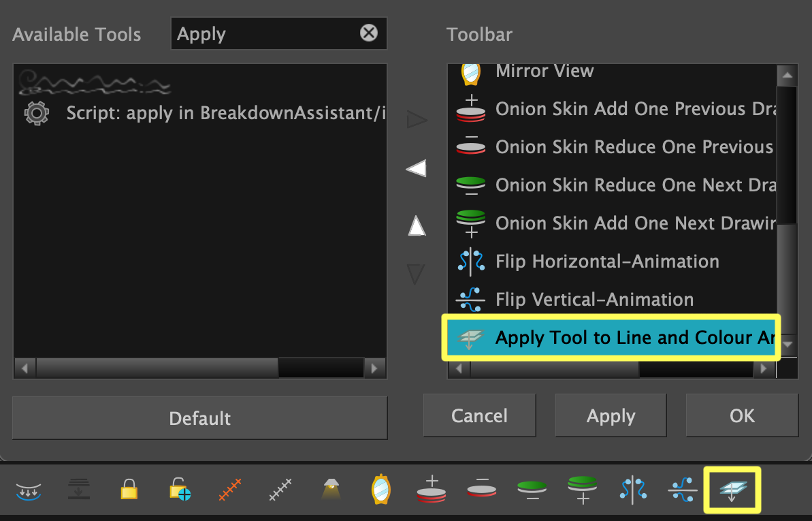Select Apply Tool to Line and Colour Art
This screenshot has height=521, width=812.
coord(611,337)
